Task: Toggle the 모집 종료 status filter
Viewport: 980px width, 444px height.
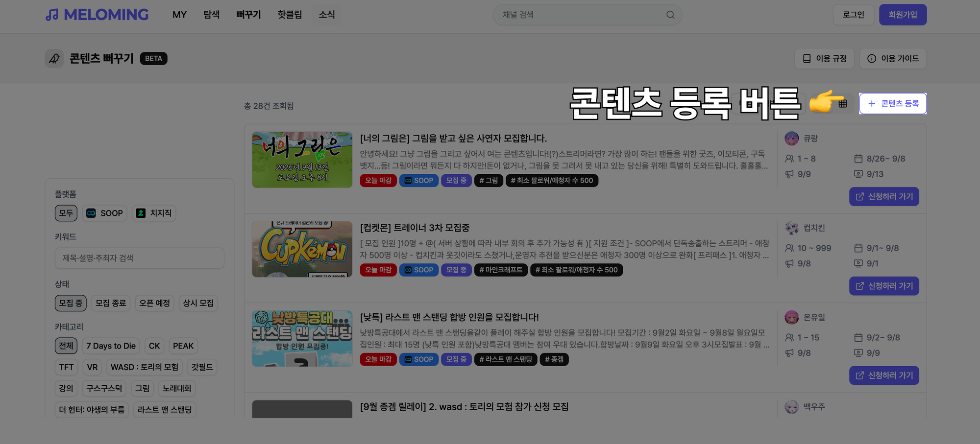Action: point(111,303)
